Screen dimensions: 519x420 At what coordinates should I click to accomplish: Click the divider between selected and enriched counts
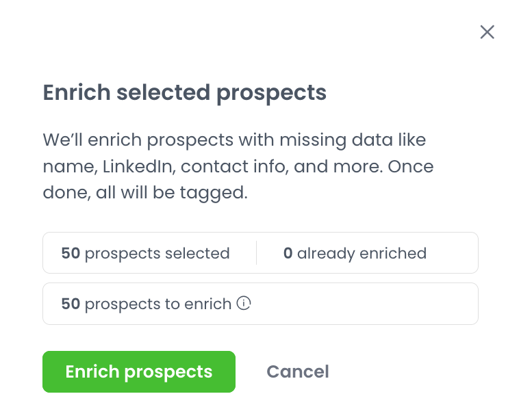(x=257, y=253)
